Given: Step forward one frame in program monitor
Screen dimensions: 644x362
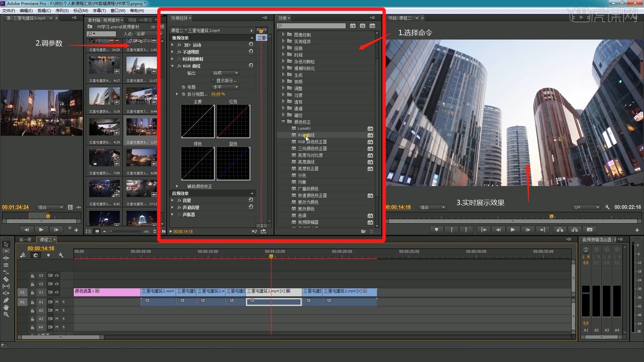Looking at the screenshot, I should pyautogui.click(x=527, y=230).
